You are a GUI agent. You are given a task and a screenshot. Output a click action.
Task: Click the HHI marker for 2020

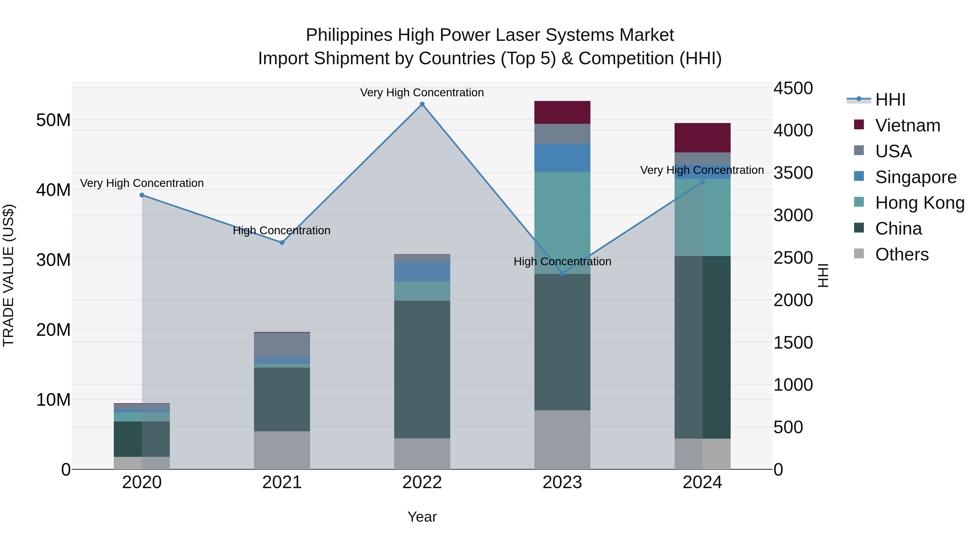click(x=142, y=195)
